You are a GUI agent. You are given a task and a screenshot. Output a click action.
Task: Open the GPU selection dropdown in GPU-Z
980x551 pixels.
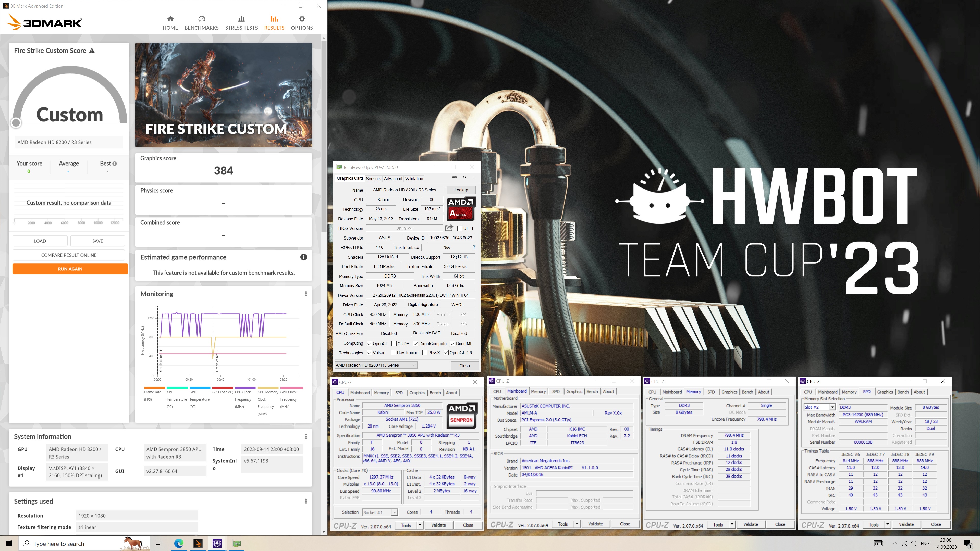375,365
